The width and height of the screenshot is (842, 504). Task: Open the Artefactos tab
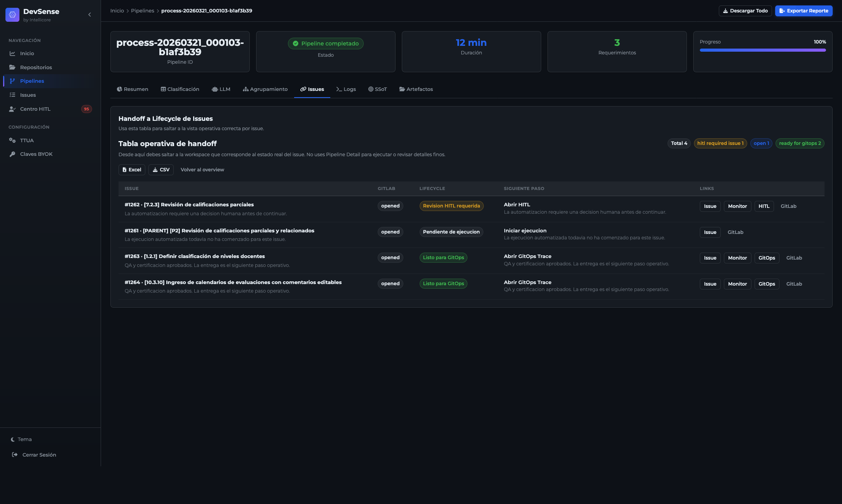point(416,89)
